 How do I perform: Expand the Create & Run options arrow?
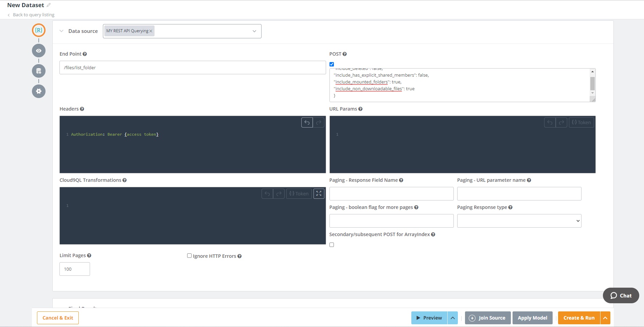click(x=605, y=318)
